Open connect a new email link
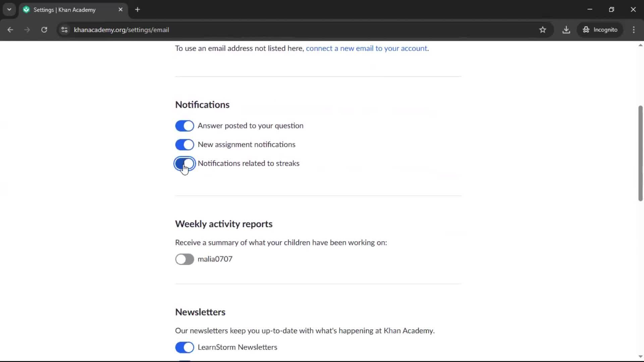The width and height of the screenshot is (644, 362). [367, 48]
